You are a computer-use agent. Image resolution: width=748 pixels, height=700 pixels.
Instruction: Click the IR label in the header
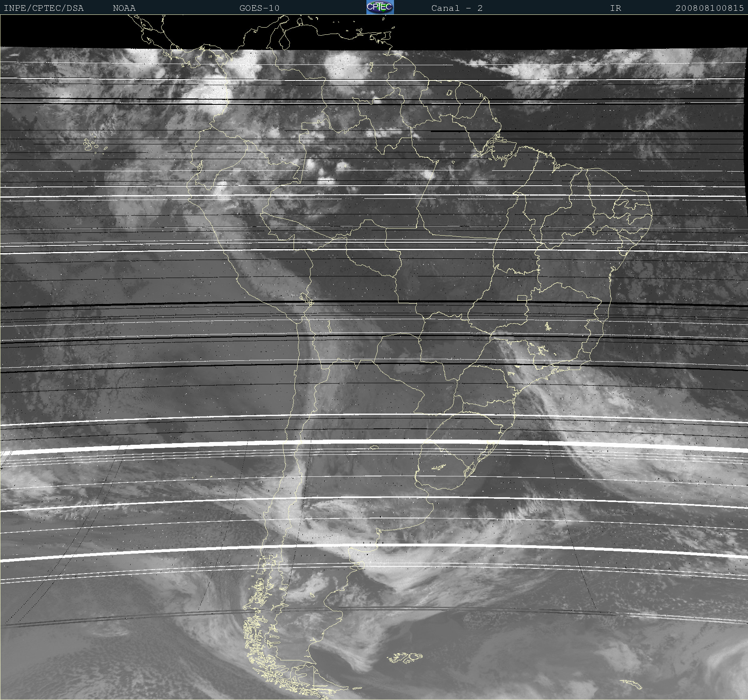(x=616, y=8)
